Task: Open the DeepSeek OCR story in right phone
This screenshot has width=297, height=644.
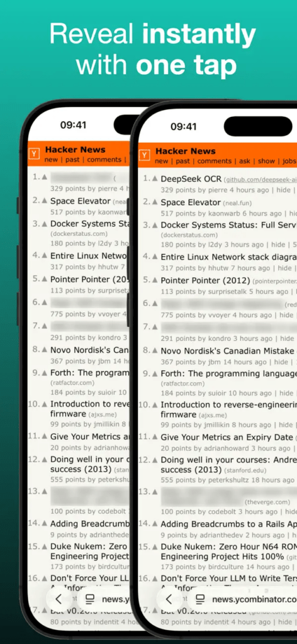Action: point(191,179)
